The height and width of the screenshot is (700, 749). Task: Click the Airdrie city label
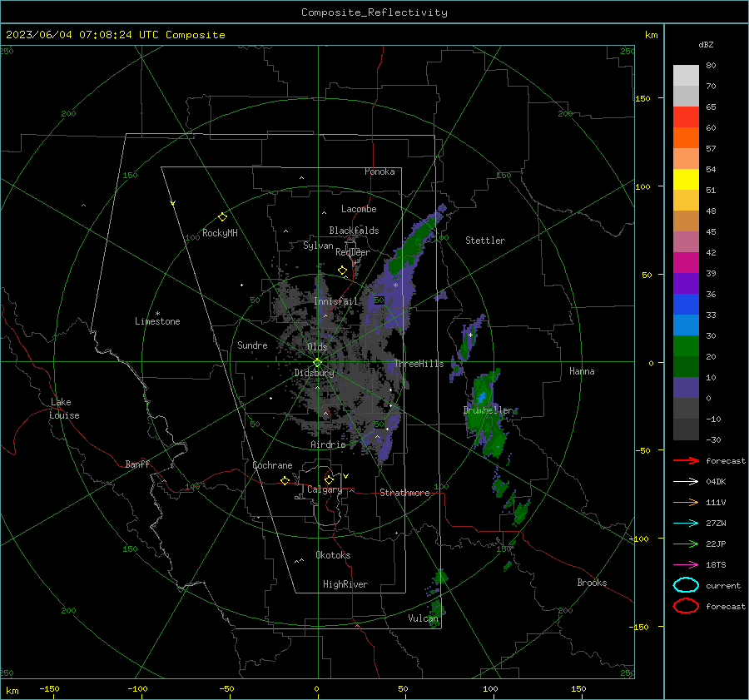[328, 444]
